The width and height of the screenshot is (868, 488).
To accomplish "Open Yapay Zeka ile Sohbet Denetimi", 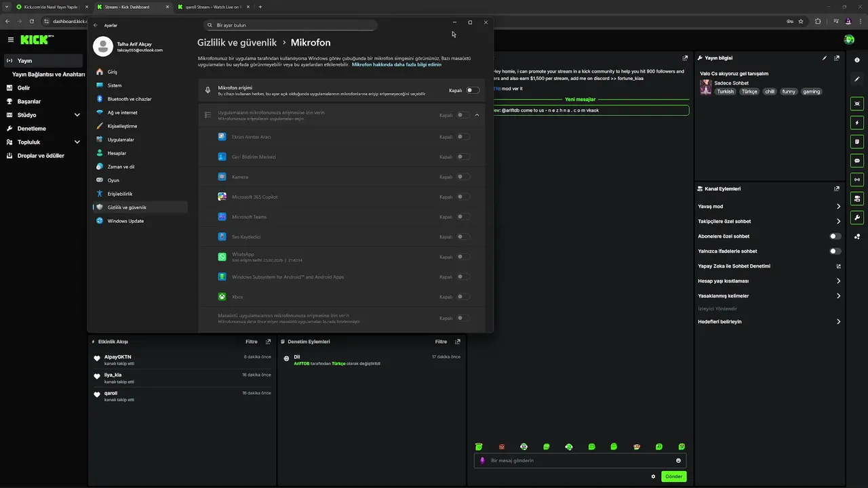I will [x=769, y=266].
